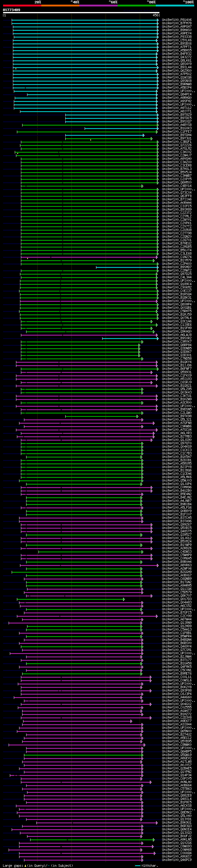Open hit UniRef100_B9HAS0

(177, 30)
